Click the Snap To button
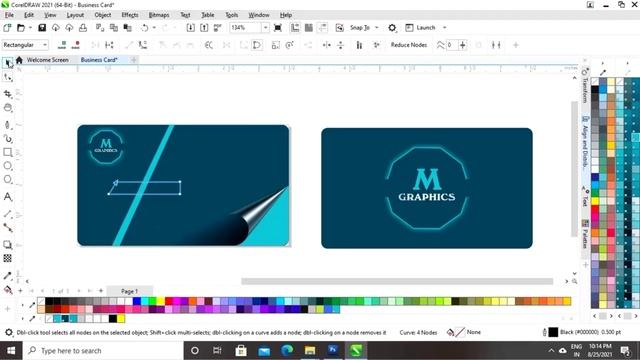 (x=360, y=28)
